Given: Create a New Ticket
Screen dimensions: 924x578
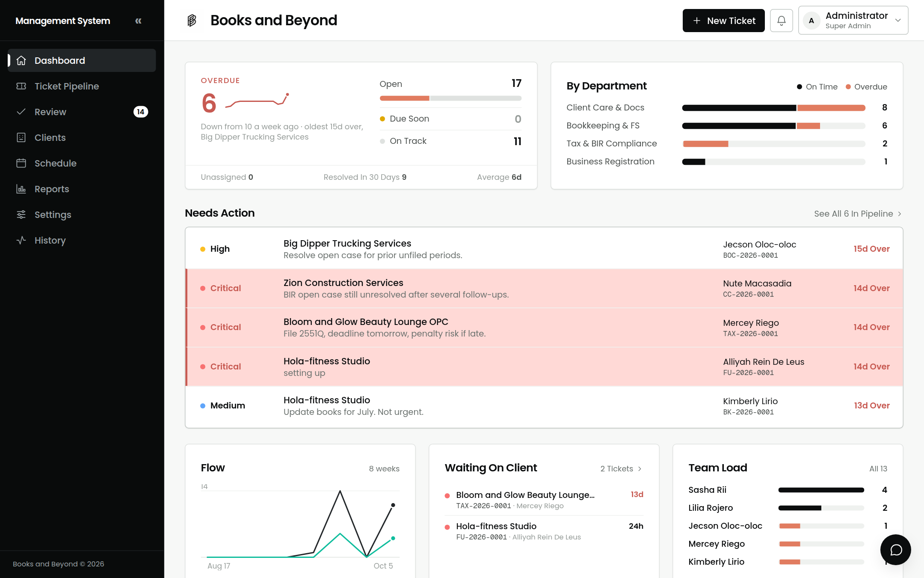Looking at the screenshot, I should (x=723, y=21).
